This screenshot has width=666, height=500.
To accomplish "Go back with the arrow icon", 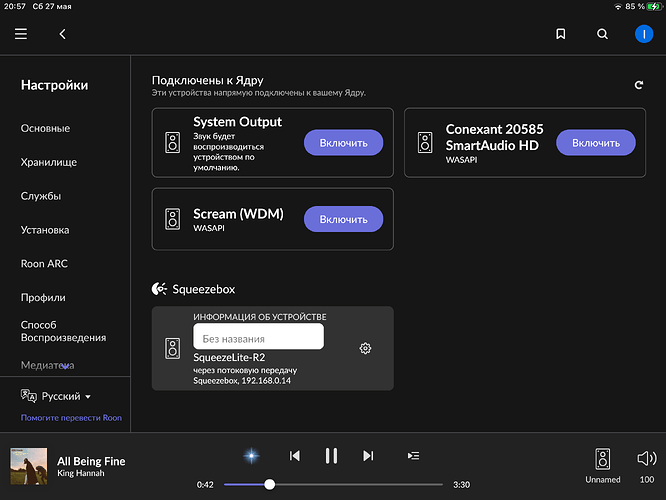I will click(62, 34).
